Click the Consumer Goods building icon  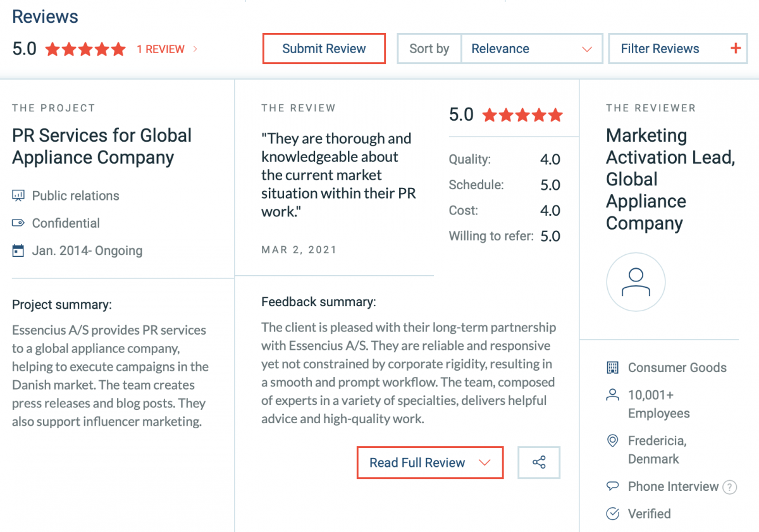pyautogui.click(x=612, y=368)
